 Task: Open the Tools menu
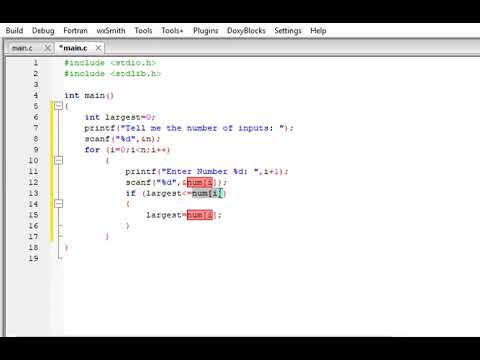point(143,31)
